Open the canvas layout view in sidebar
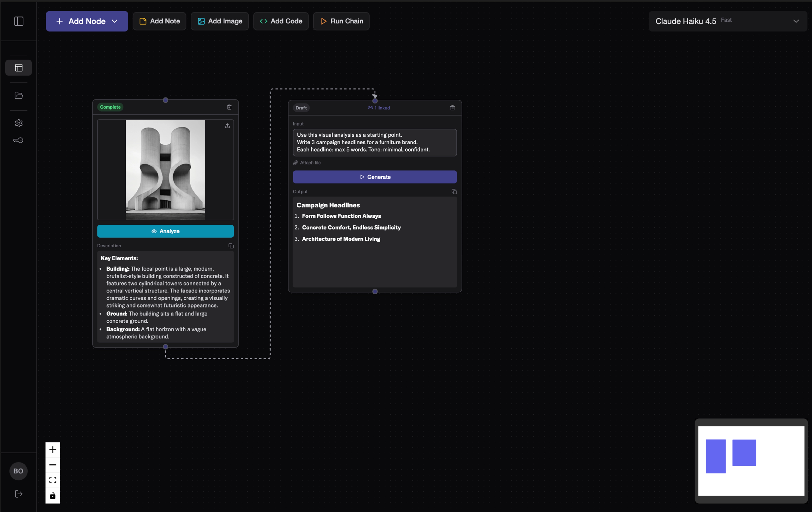The width and height of the screenshot is (812, 512). point(19,68)
